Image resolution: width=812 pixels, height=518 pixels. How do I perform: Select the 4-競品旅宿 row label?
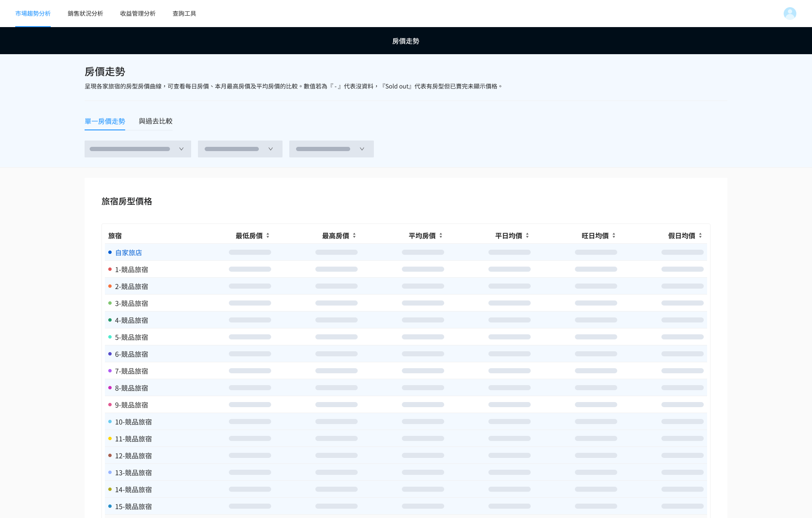point(132,320)
